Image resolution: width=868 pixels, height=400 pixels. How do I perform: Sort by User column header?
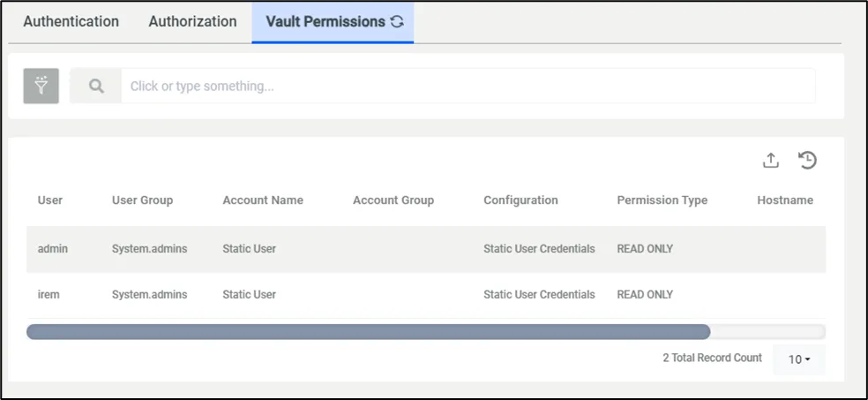point(49,200)
